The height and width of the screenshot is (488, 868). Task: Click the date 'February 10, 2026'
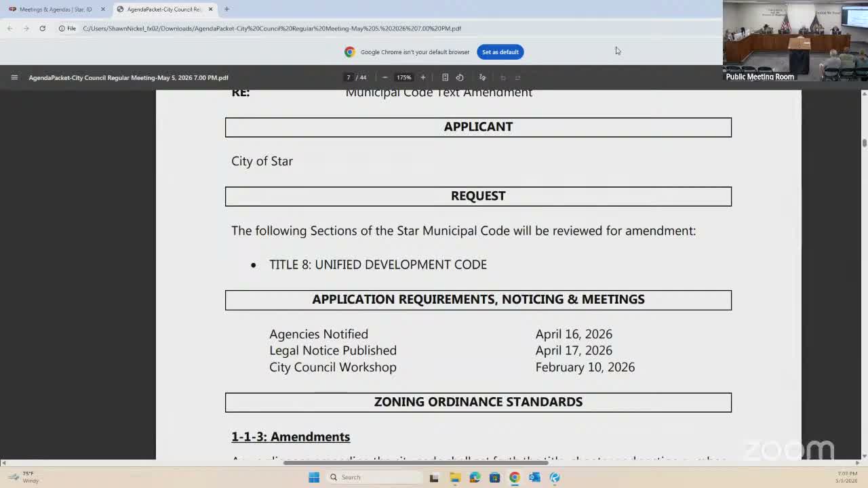point(585,367)
